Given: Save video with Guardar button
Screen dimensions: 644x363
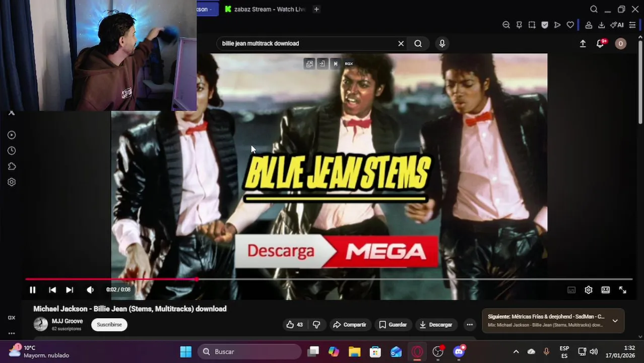Looking at the screenshot, I should pyautogui.click(x=393, y=325).
